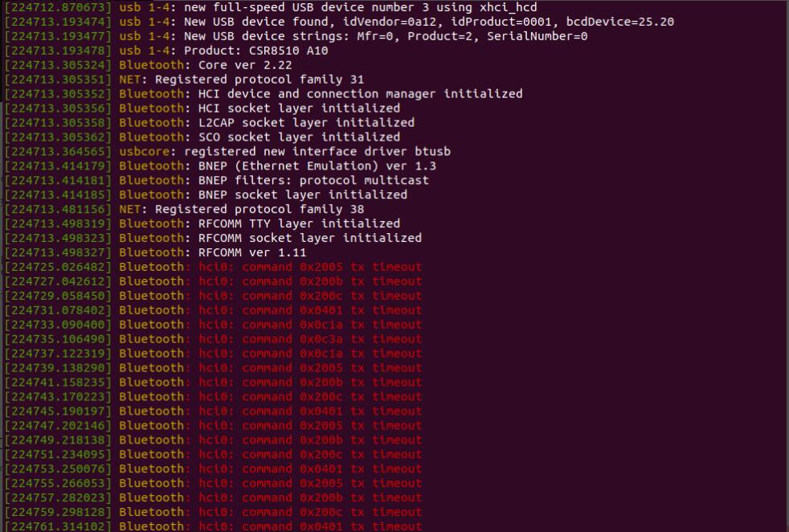Click the 'command 0x0c3a tx timeout' error
Viewport: 789px width, 532px height.
tap(332, 339)
